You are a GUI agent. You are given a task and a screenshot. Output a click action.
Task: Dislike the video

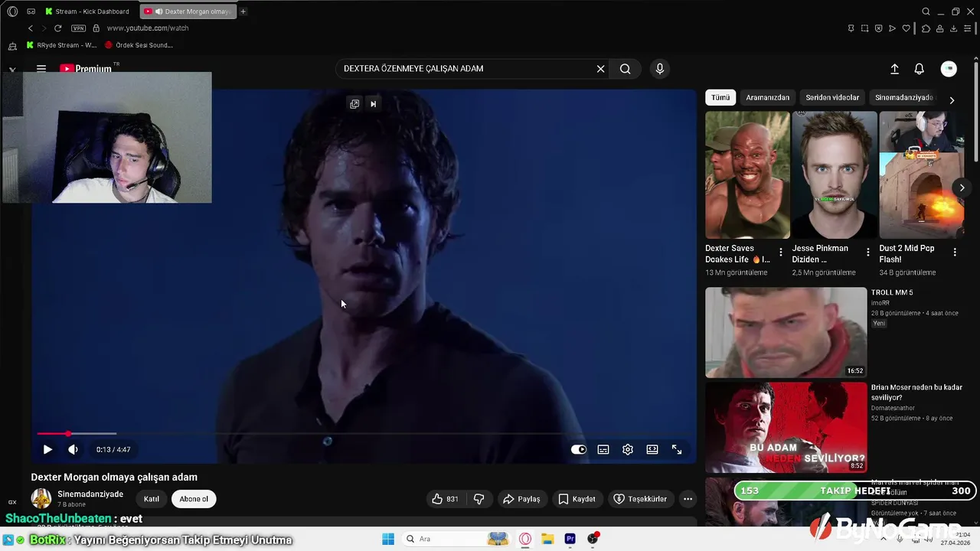click(x=479, y=499)
